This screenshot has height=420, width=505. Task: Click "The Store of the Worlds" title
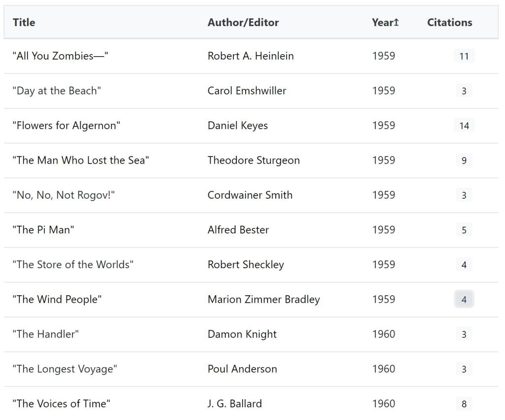click(x=73, y=265)
